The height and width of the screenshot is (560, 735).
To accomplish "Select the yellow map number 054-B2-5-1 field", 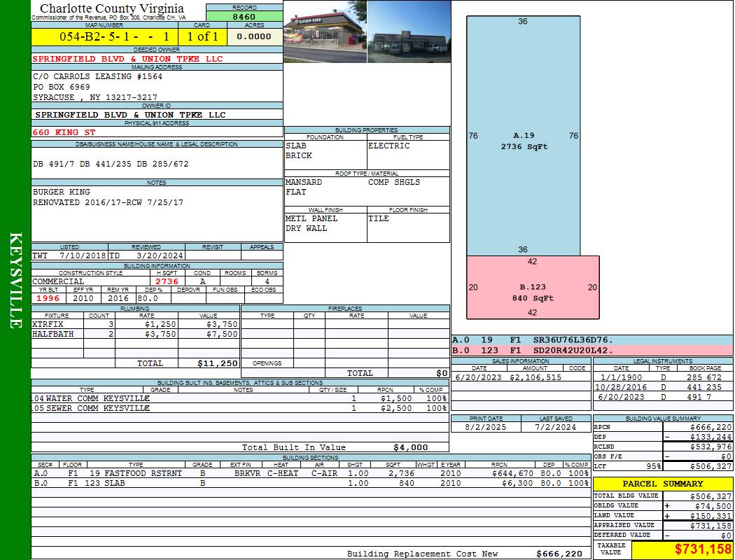I will (x=104, y=36).
